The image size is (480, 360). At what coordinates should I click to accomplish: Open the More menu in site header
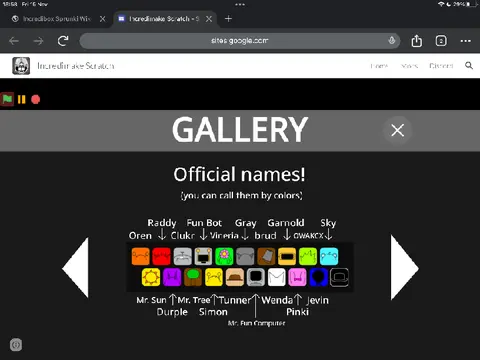409,66
